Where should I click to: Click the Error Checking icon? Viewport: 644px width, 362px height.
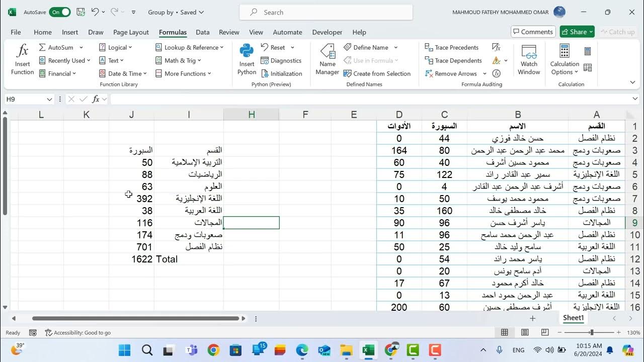pyautogui.click(x=497, y=60)
